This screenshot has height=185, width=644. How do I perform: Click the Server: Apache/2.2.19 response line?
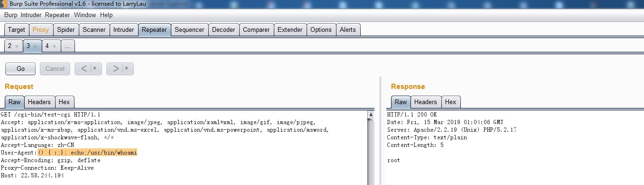[x=452, y=130]
